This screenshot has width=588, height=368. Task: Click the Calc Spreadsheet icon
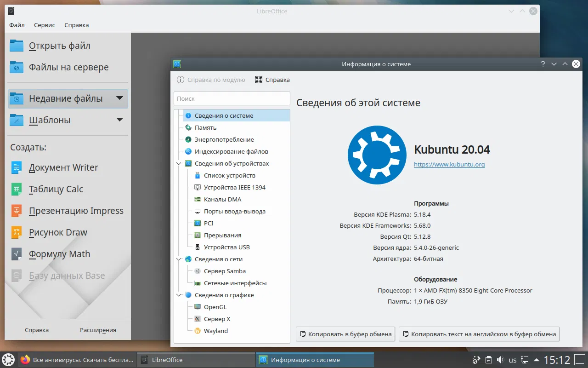(17, 189)
